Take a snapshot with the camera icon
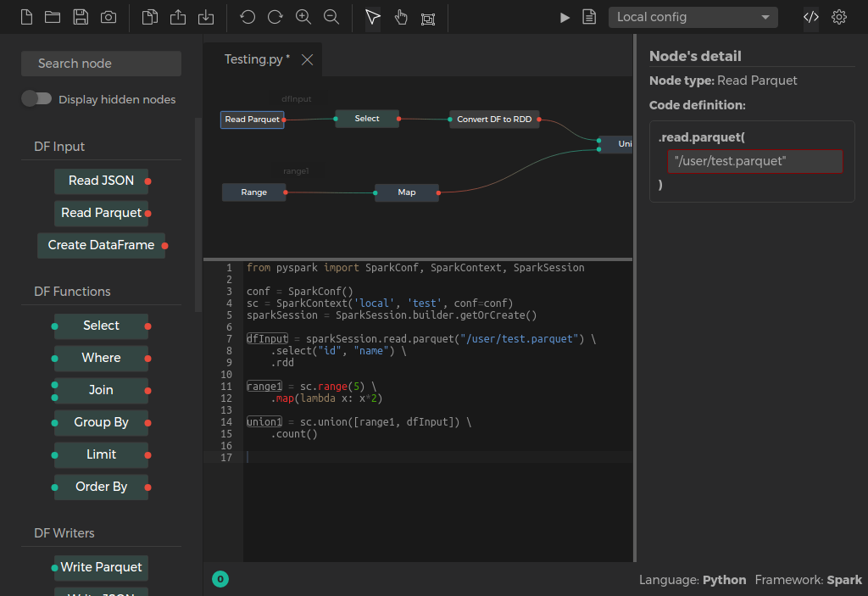The height and width of the screenshot is (596, 868). pos(108,17)
